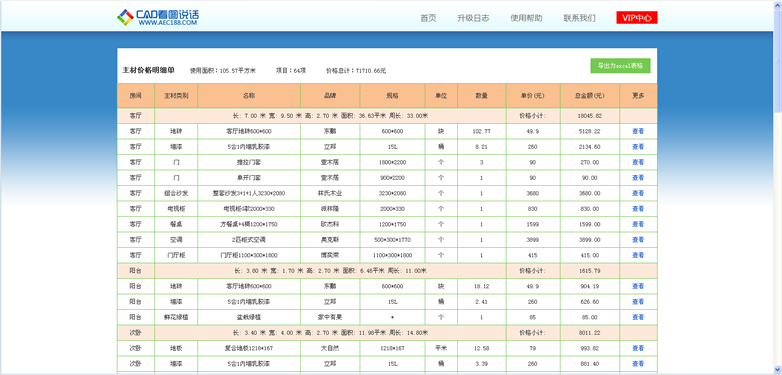
Task: Click the 品牌 column header
Action: [x=330, y=96]
